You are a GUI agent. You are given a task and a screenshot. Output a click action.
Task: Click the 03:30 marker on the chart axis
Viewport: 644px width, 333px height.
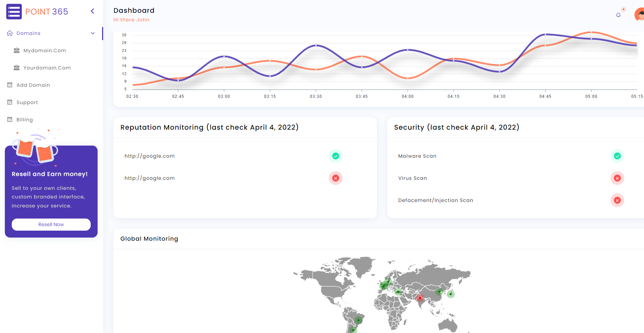(x=316, y=96)
